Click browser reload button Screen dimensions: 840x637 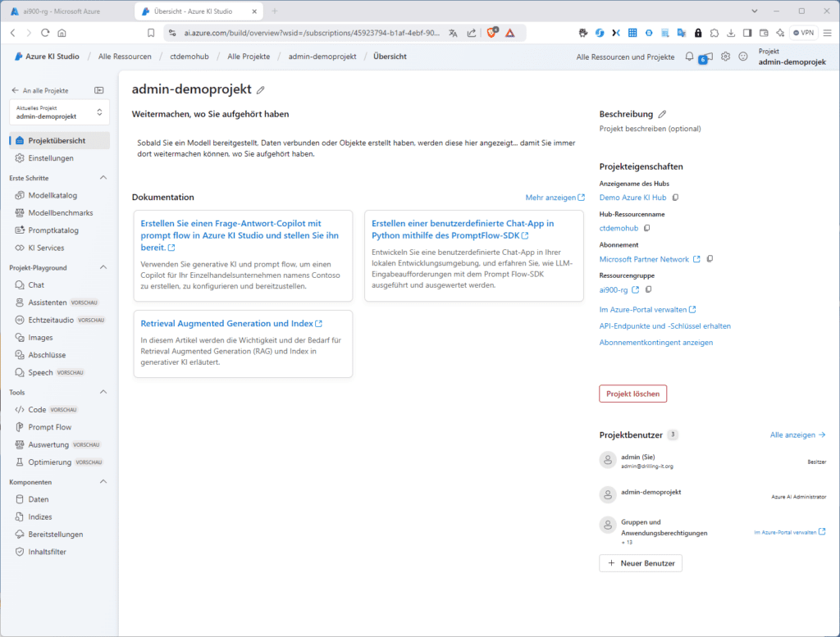pos(45,33)
